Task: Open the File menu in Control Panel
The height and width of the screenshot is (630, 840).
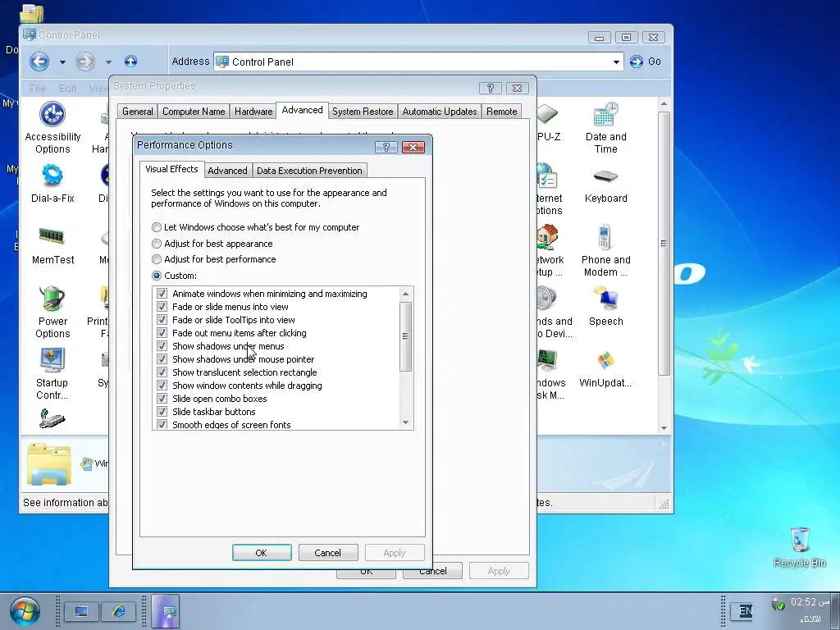Action: (x=38, y=88)
